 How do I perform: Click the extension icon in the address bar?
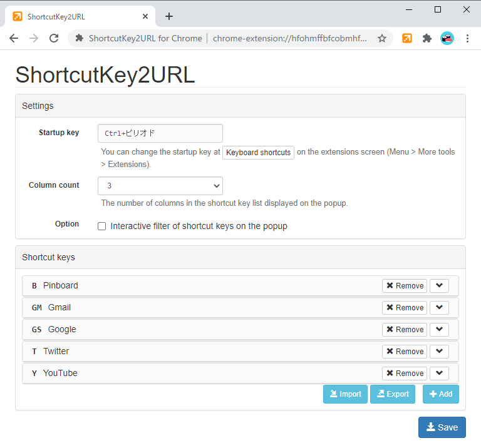click(x=80, y=38)
